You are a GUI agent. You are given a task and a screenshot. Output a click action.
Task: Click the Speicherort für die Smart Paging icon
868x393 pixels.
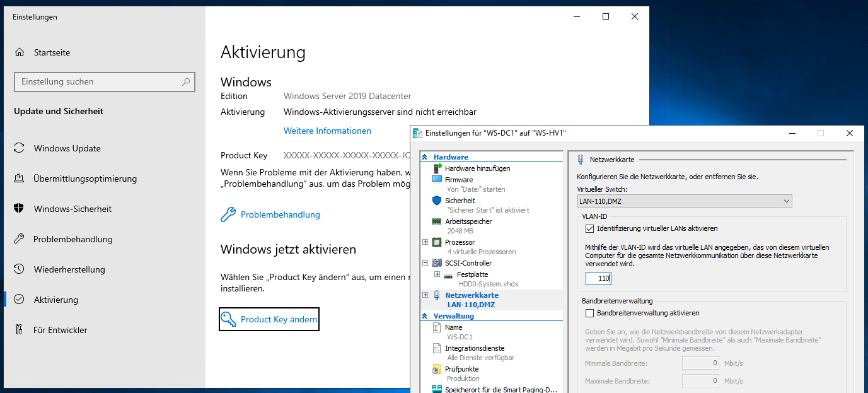(437, 389)
